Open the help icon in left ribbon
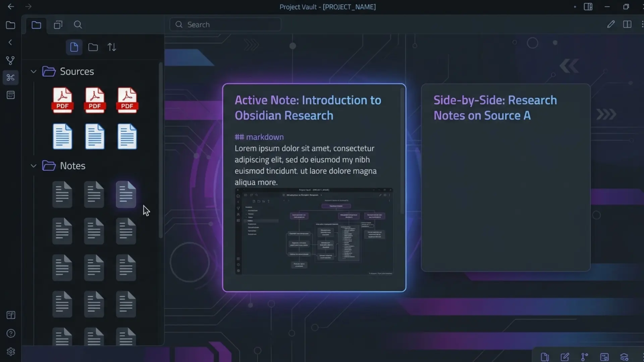 point(11,334)
